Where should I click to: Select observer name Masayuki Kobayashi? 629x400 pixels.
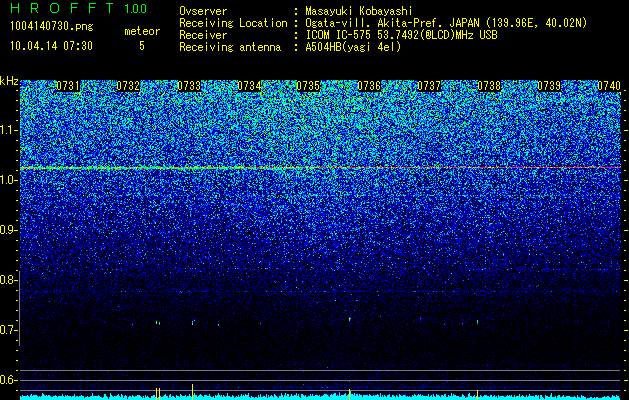[359, 11]
